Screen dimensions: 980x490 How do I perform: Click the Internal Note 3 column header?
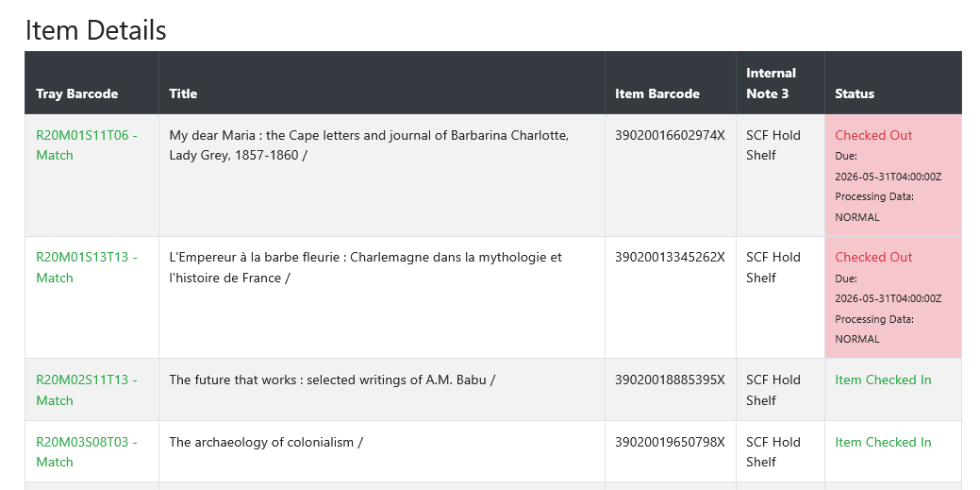point(771,83)
